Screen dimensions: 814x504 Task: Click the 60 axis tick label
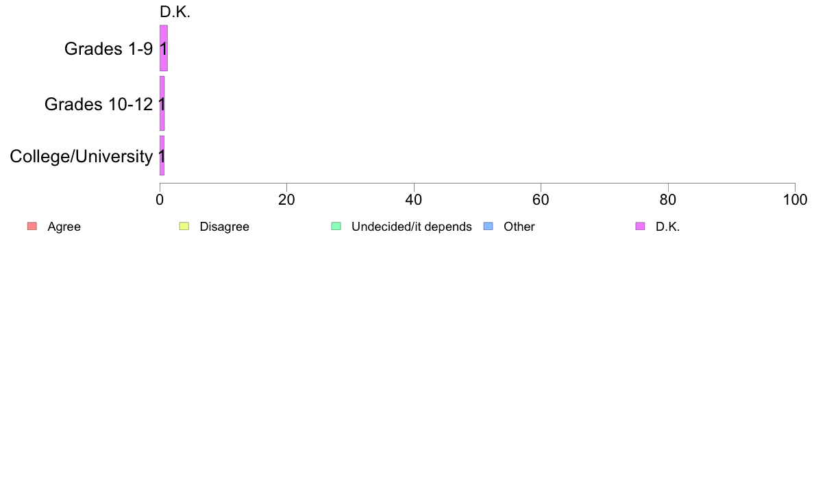click(541, 200)
